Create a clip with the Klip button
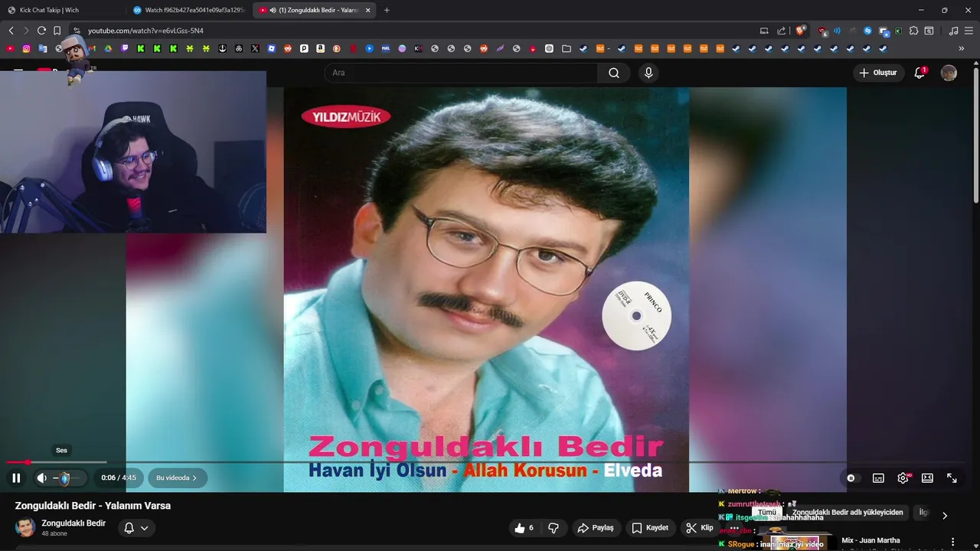Screen dimensions: 980x551 [x=699, y=528]
